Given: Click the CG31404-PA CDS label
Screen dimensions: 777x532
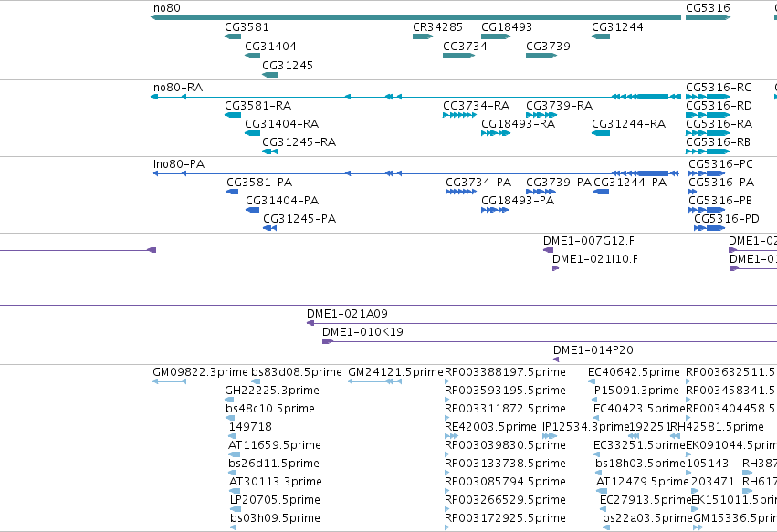Looking at the screenshot, I should 282,201.
